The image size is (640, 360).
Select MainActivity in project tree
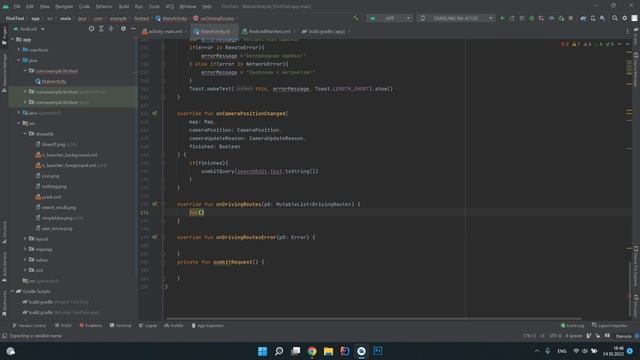[51, 82]
